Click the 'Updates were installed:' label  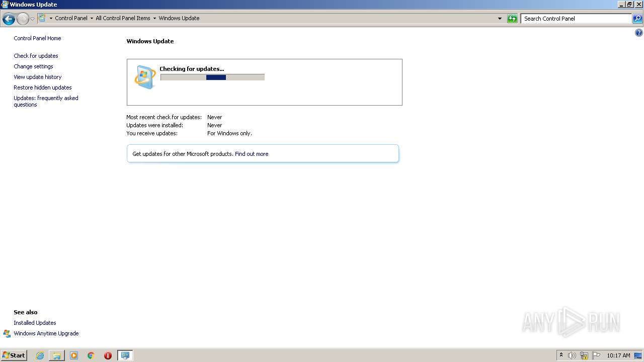coord(154,125)
